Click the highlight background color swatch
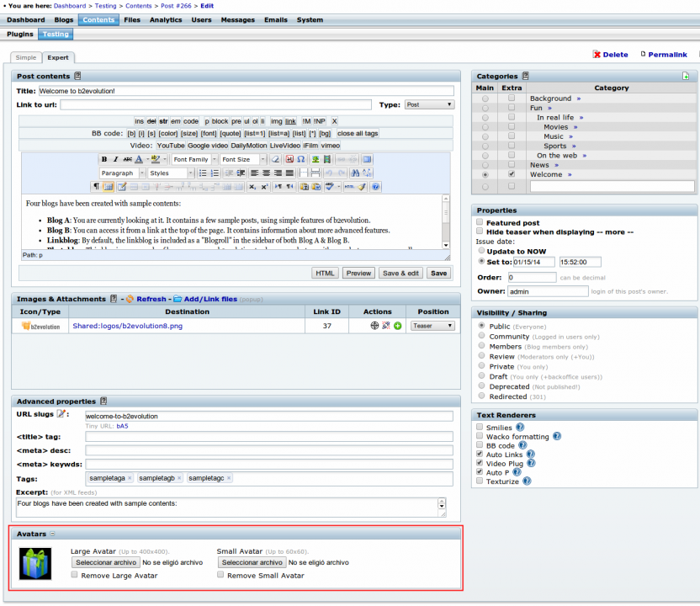The width and height of the screenshot is (700, 606). pyautogui.click(x=156, y=159)
